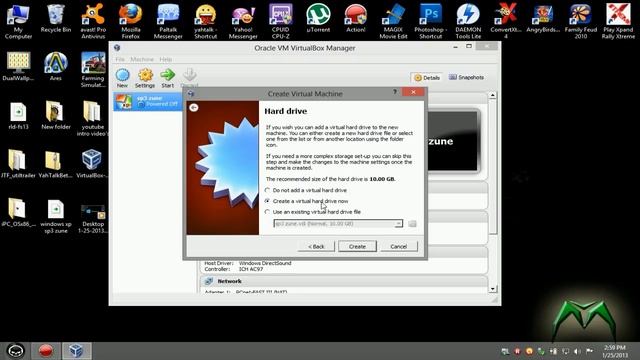This screenshot has height=360, width=640.
Task: Open the New folder desktop icon
Action: coord(56,116)
